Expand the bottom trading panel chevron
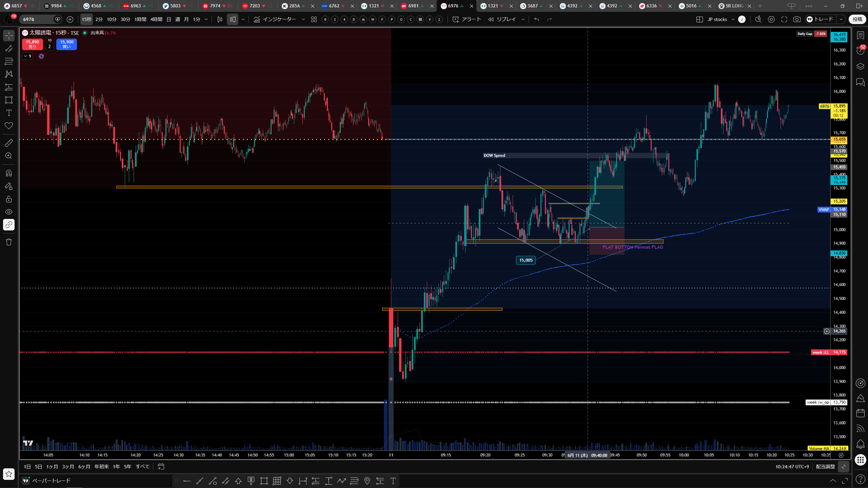 pyautogui.click(x=833, y=481)
